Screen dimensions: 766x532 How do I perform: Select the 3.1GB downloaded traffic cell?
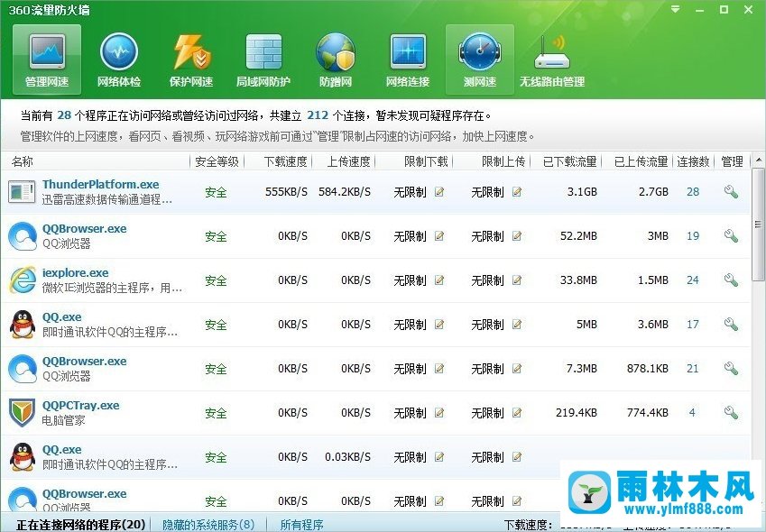(582, 192)
